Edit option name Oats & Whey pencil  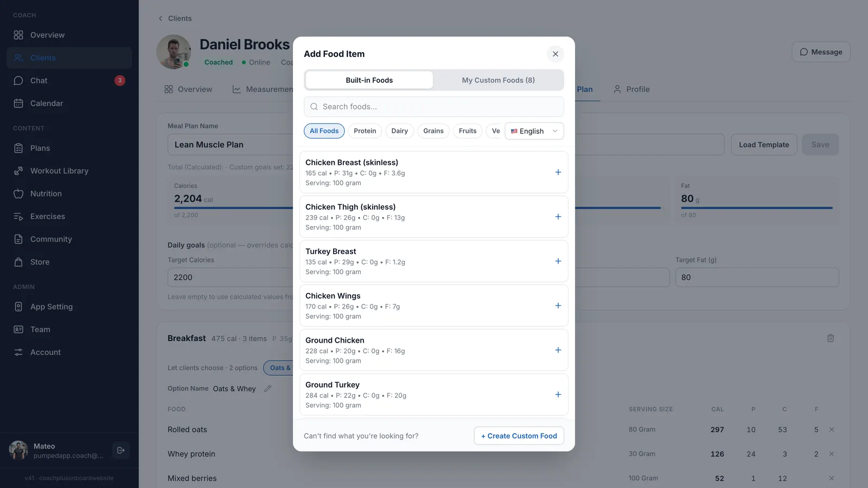point(267,389)
